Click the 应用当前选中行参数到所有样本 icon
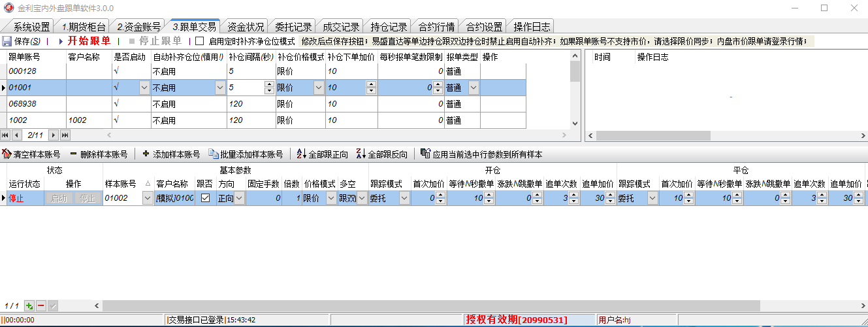868x327 pixels. (x=426, y=154)
